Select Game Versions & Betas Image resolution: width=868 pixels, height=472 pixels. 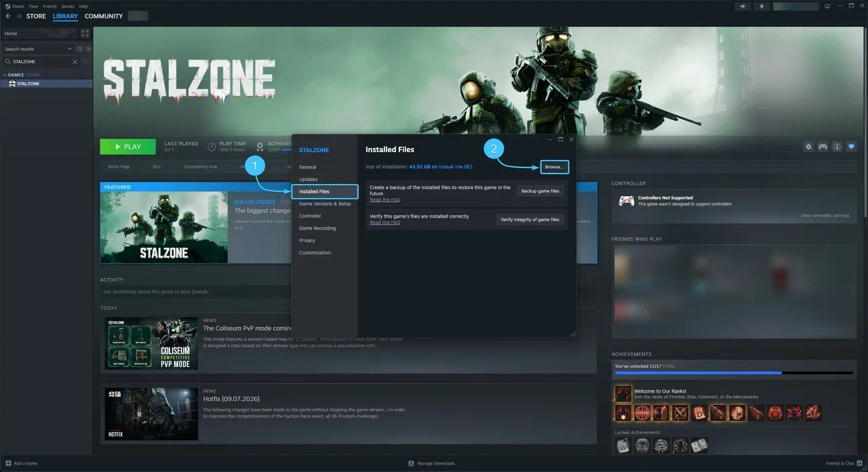point(324,203)
